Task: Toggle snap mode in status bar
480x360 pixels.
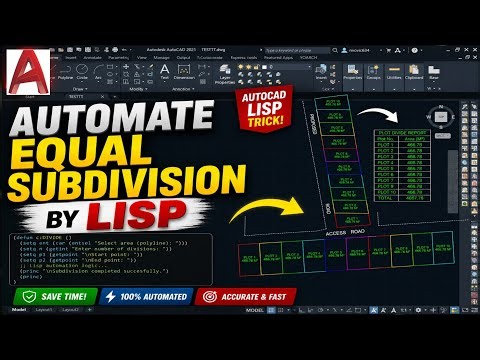Action: click(x=281, y=310)
